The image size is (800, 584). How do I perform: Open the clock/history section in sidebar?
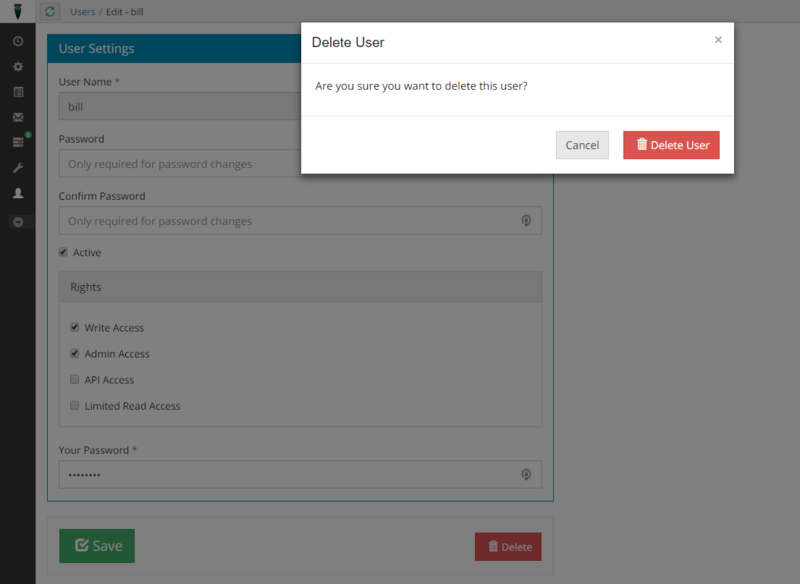point(18,41)
